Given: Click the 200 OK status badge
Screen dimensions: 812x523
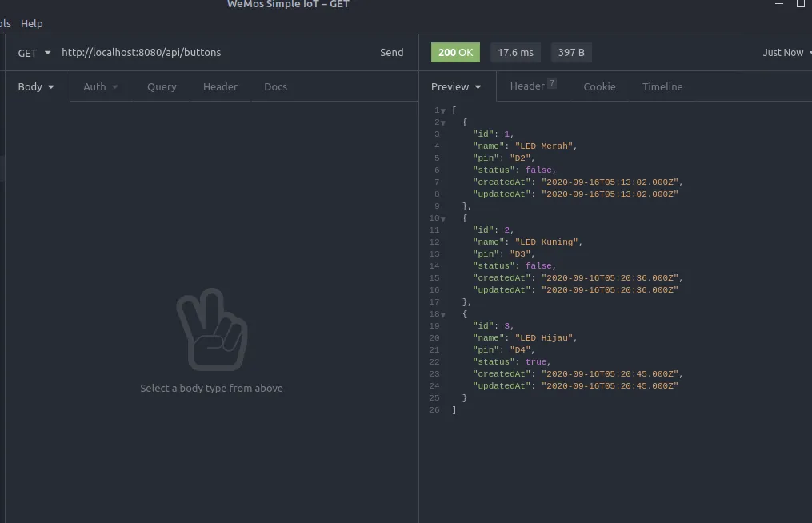Looking at the screenshot, I should (455, 53).
